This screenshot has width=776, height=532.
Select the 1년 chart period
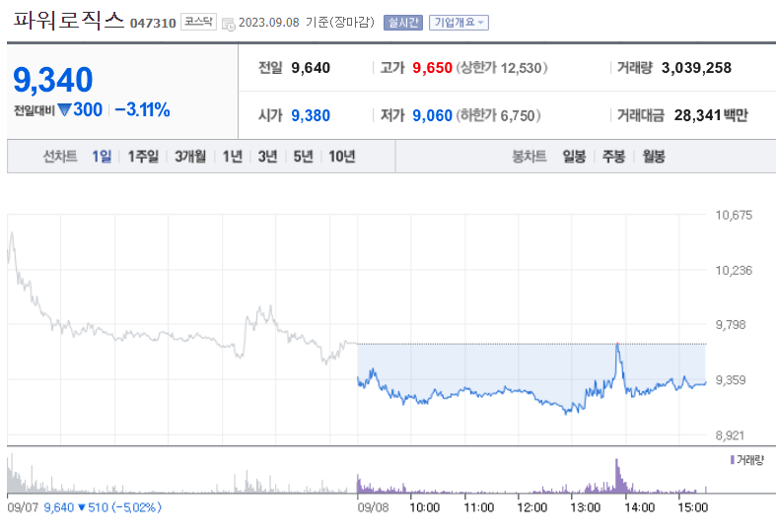click(232, 157)
